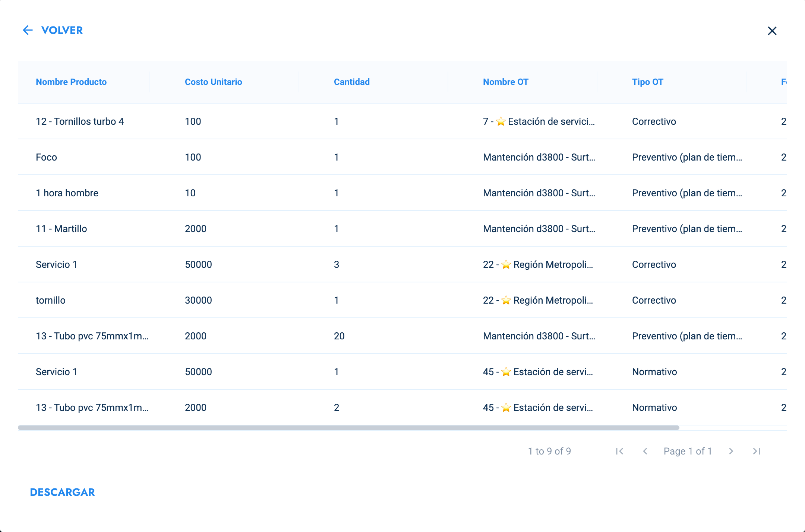Viewport: 805px width, 532px height.
Task: Click the Tipo OT cell in the Foco row
Action: [687, 157]
